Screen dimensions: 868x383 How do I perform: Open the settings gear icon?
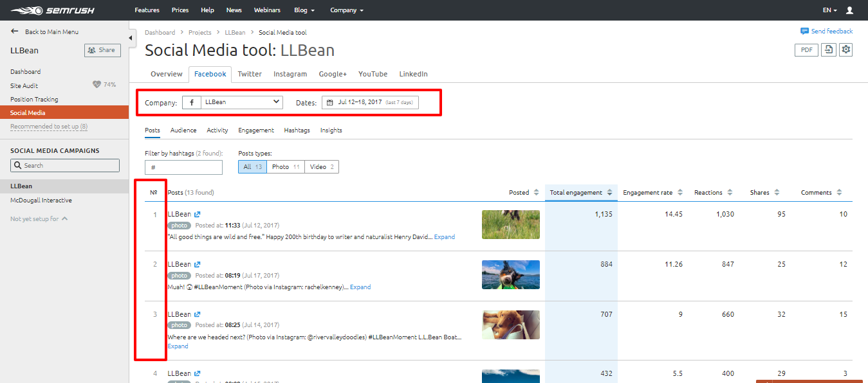(846, 49)
